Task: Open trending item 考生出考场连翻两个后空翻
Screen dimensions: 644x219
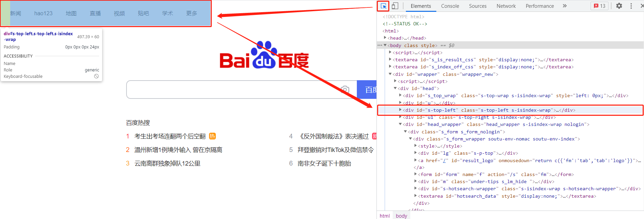Action: coord(170,136)
